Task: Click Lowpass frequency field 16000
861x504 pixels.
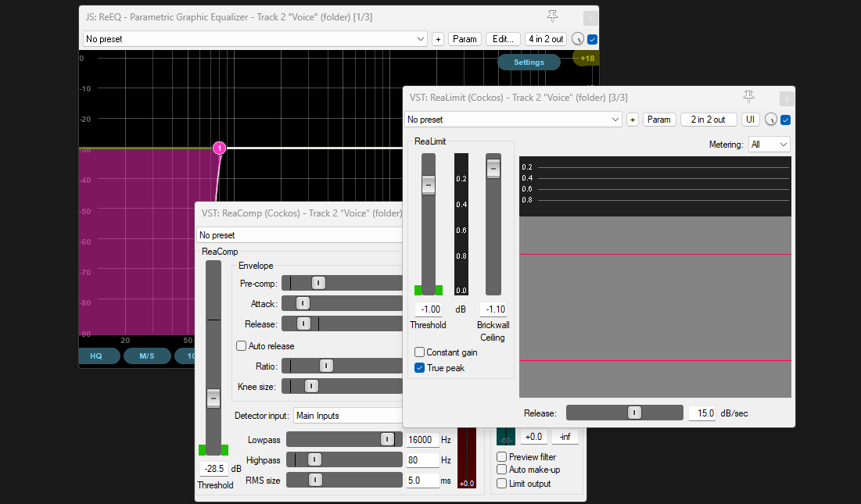Action: (x=423, y=440)
